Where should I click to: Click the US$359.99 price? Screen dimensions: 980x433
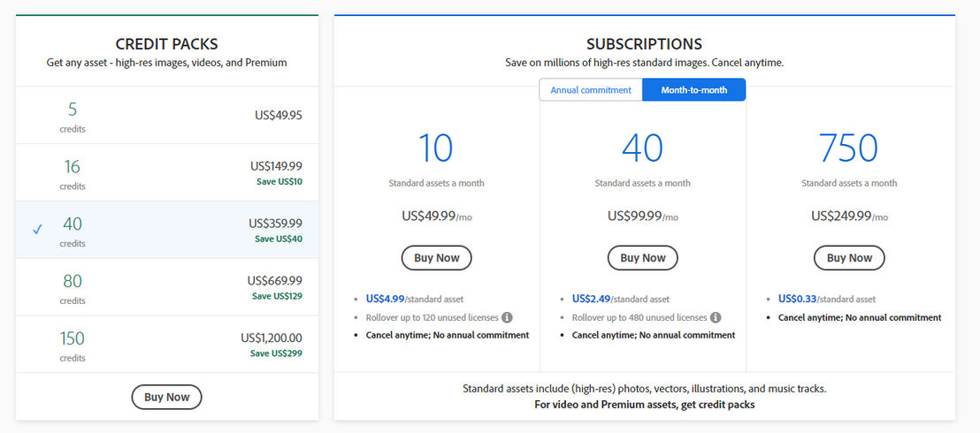pos(276,223)
